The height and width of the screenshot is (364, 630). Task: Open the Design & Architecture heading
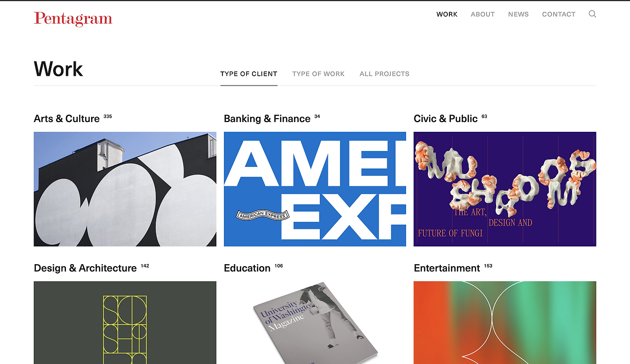[85, 268]
